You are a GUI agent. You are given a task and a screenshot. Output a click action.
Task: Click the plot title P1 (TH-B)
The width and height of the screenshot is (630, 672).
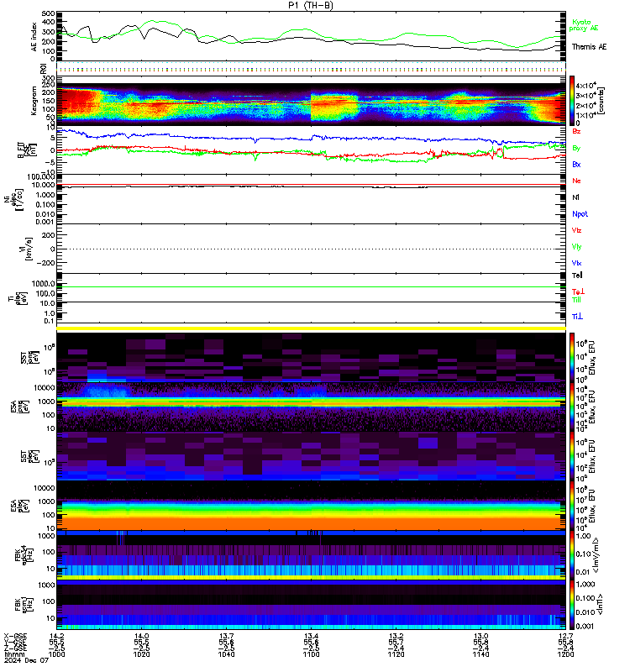click(x=311, y=5)
